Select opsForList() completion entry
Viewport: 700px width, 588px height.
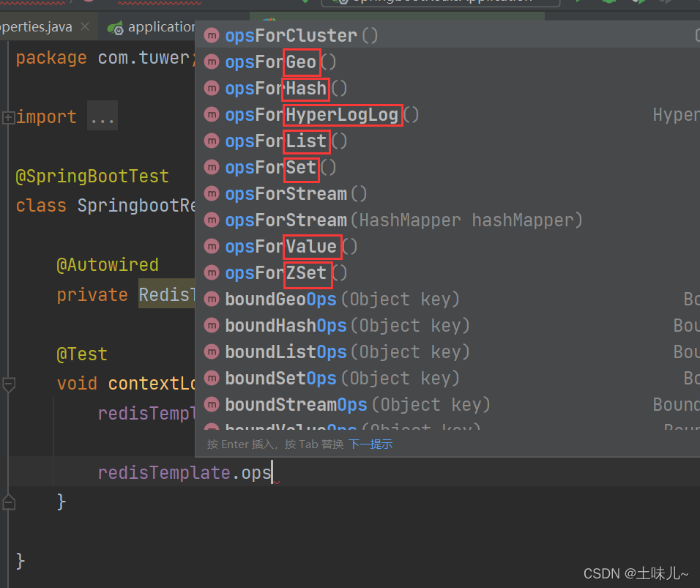tap(448, 141)
